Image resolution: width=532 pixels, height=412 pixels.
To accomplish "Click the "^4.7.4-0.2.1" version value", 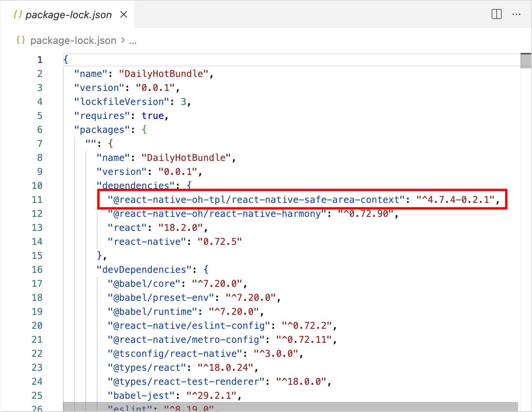I will tap(456, 200).
